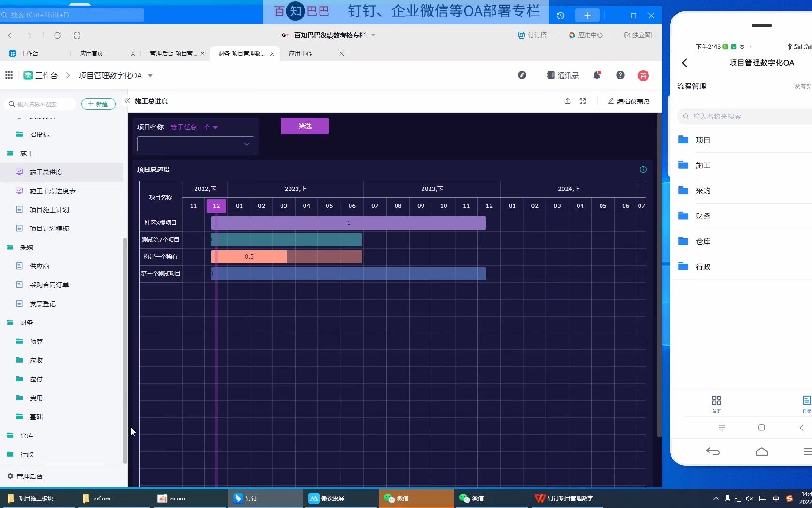Open the 等于任意一个 condition dropdown
Image resolution: width=812 pixels, height=508 pixels.
194,127
